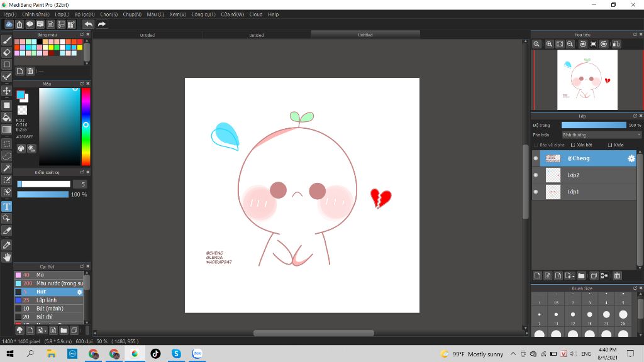Open the Lớp (Layer) menu
This screenshot has height=362, width=644.
tap(62, 14)
